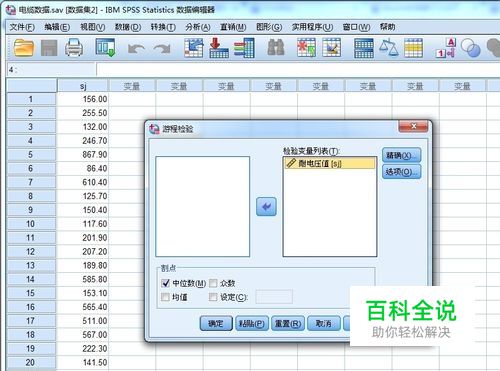Open the 帮助 menu
Viewport: 500px width, 371px height.
tap(387, 27)
